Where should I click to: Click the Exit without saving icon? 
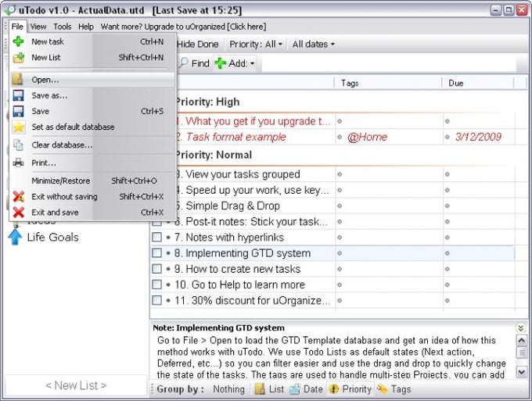point(18,197)
